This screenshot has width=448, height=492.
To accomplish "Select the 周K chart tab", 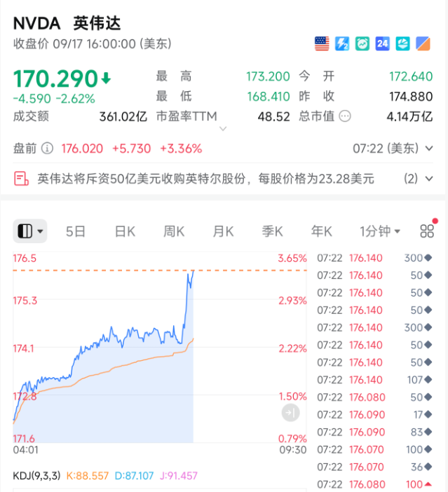I will tap(174, 231).
